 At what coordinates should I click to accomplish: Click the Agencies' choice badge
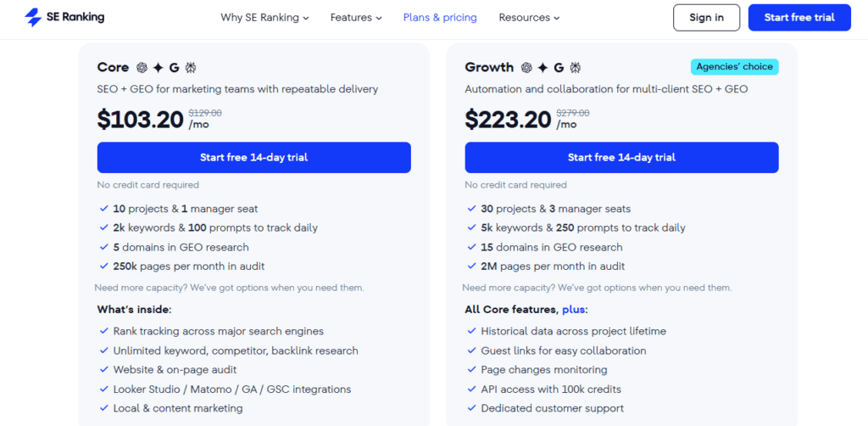735,67
